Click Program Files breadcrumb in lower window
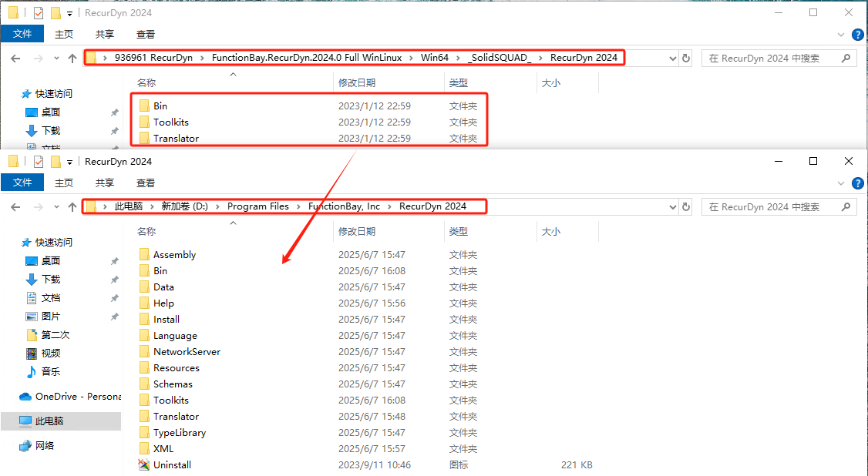The height and width of the screenshot is (476, 868). [258, 206]
